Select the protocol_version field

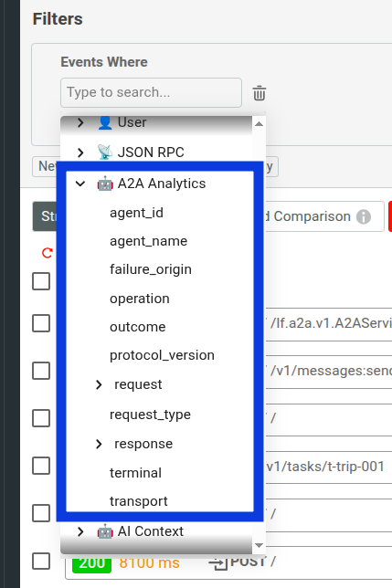162,355
